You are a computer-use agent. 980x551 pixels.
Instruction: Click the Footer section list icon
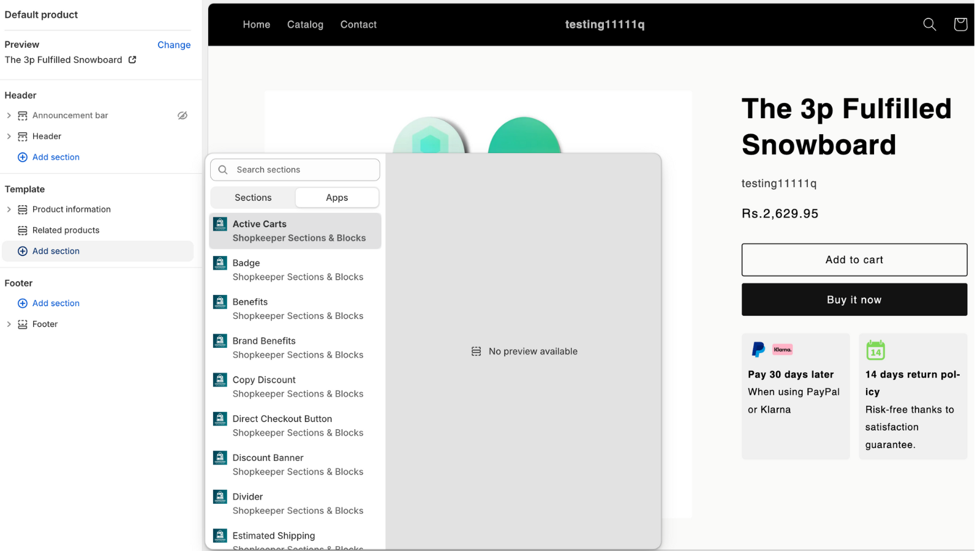click(x=22, y=324)
